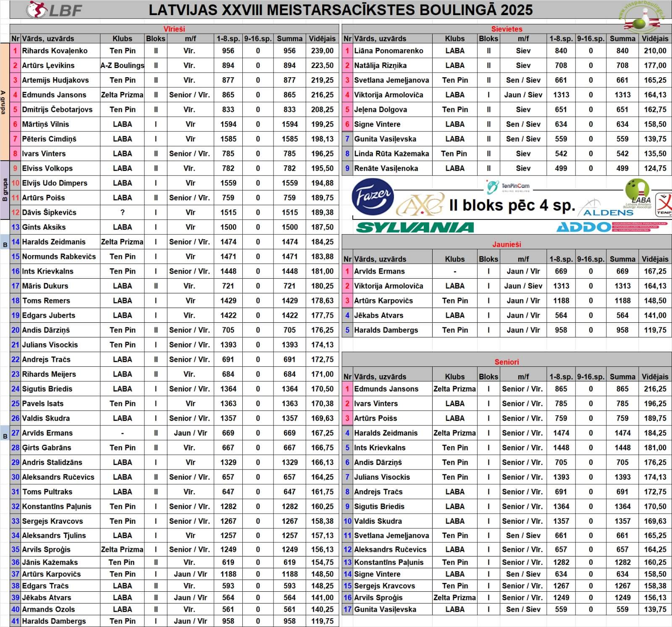Viewport: 672px width, 627px height.
Task: Select the Sievietes section heading
Action: (x=507, y=29)
